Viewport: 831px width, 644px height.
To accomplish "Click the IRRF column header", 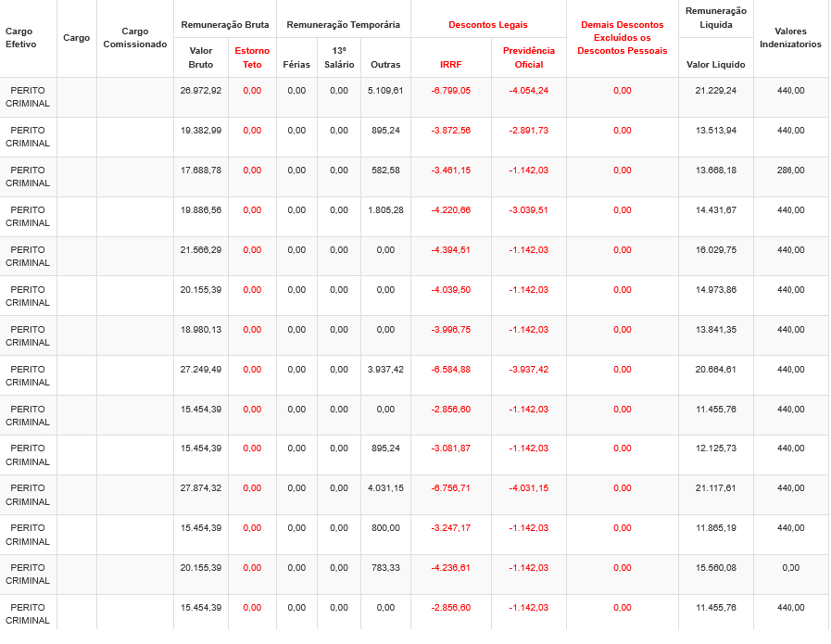I will (x=450, y=65).
